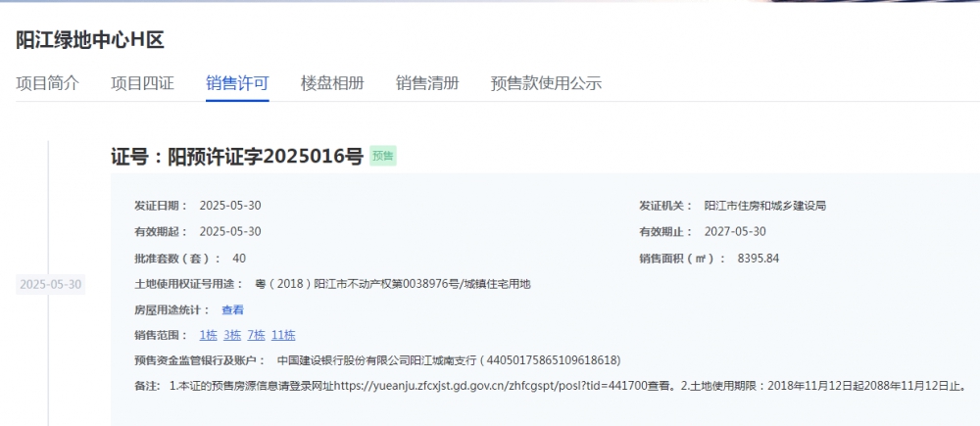
Task: Click the 发证机关 label
Action: (x=665, y=206)
